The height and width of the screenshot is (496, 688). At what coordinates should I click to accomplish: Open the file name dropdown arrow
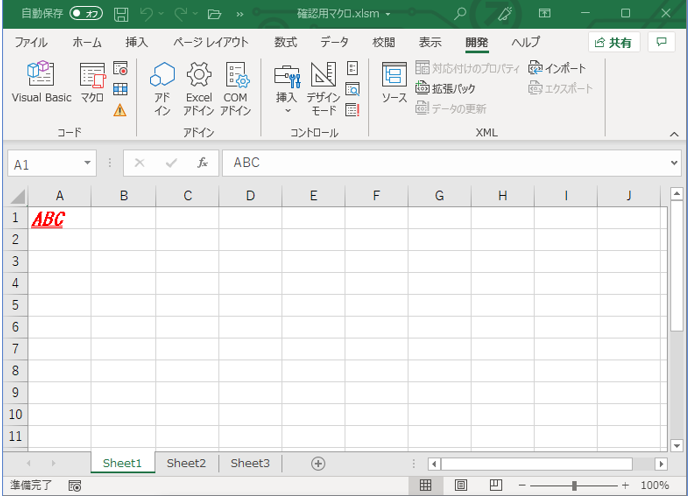(x=388, y=14)
